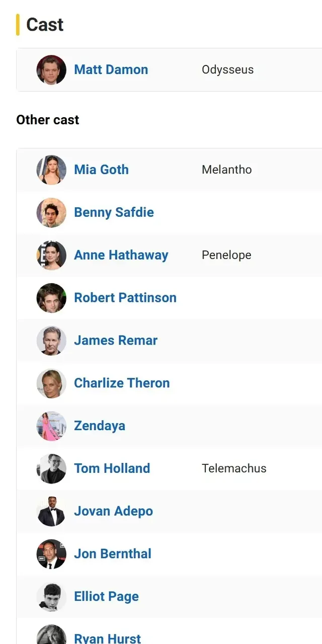Click the avatar photo beside Charlize Theron's name

(x=51, y=383)
